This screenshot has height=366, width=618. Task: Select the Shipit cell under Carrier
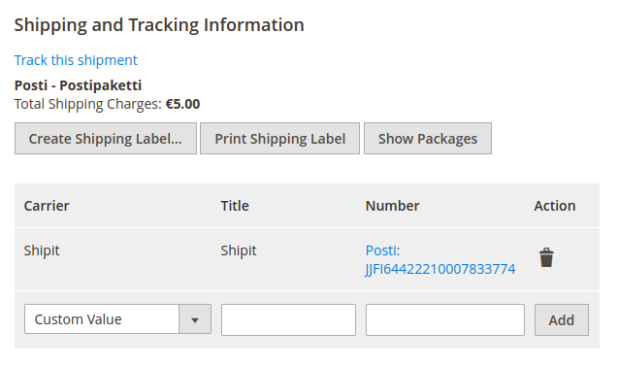click(41, 251)
